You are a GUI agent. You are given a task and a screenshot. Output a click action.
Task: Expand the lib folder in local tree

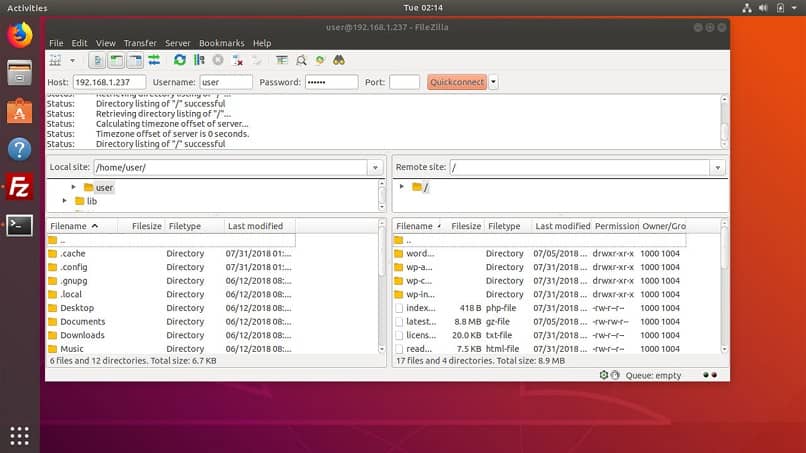[x=64, y=201]
